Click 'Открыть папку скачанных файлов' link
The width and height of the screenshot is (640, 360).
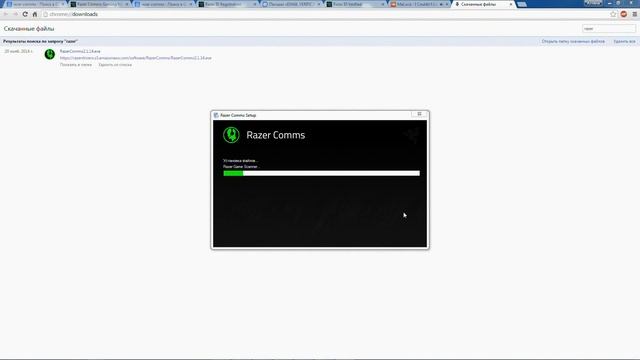pyautogui.click(x=573, y=42)
